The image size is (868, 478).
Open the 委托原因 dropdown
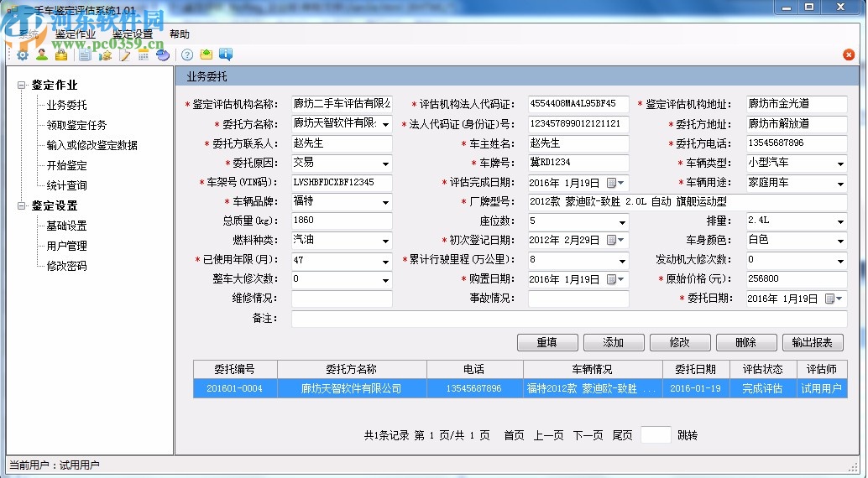pyautogui.click(x=386, y=164)
